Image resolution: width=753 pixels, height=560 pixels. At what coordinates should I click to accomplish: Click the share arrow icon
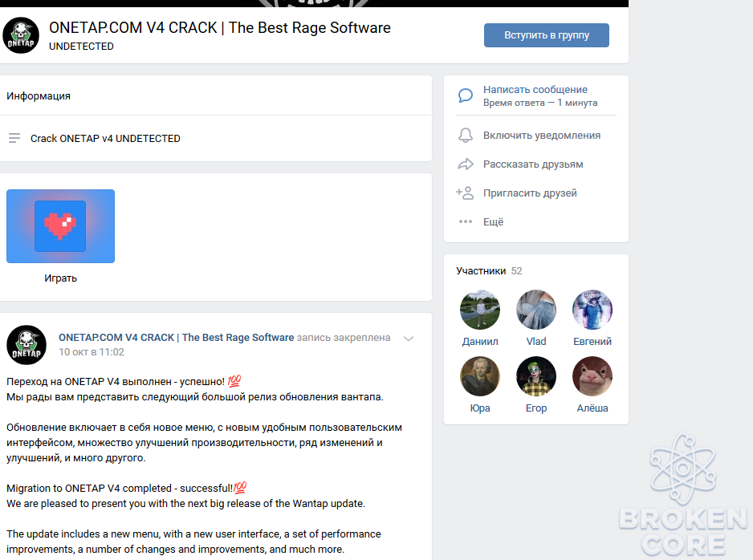point(466,164)
